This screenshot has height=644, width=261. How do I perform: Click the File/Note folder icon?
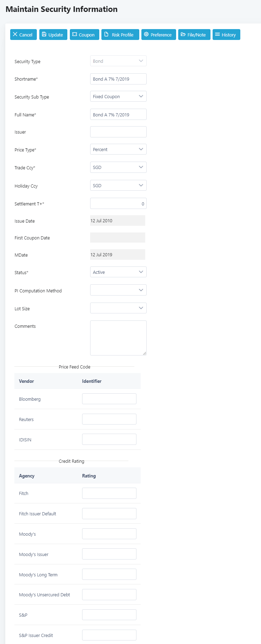pos(183,34)
